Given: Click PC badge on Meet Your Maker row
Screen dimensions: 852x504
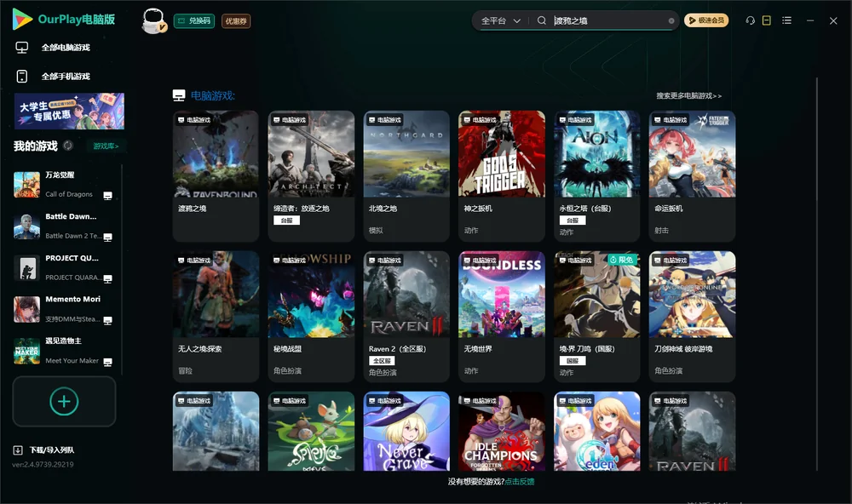Looking at the screenshot, I should (x=107, y=363).
